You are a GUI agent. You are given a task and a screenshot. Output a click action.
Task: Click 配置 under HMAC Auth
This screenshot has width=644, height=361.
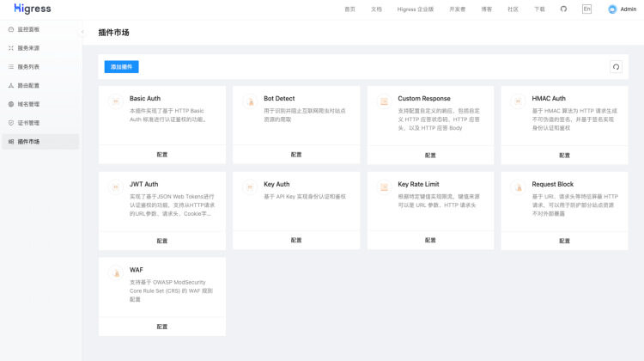564,156
